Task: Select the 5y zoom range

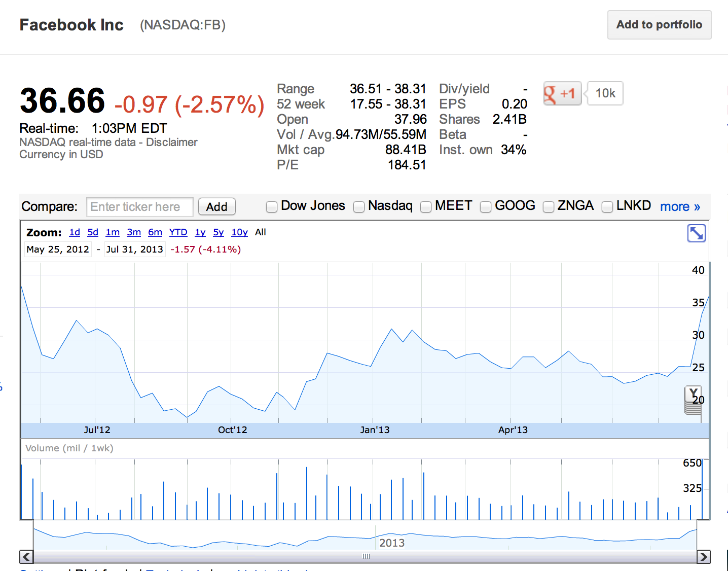Action: (218, 232)
